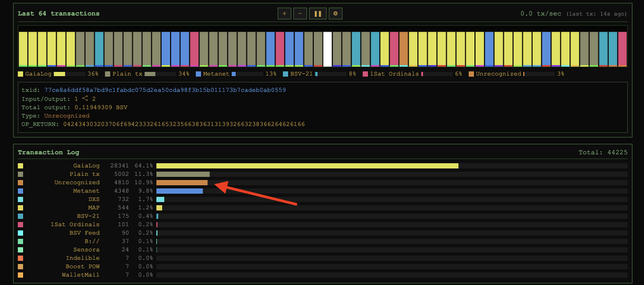This screenshot has height=285, width=644.
Task: Click the Type: Unrecognized line
Action: 56,115
